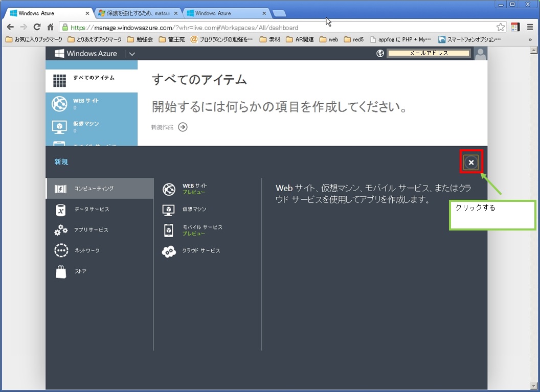Click the データ サービス database icon

tap(61, 210)
